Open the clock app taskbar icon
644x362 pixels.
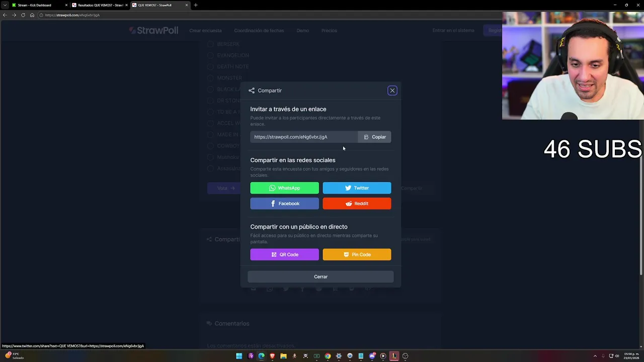(350, 356)
